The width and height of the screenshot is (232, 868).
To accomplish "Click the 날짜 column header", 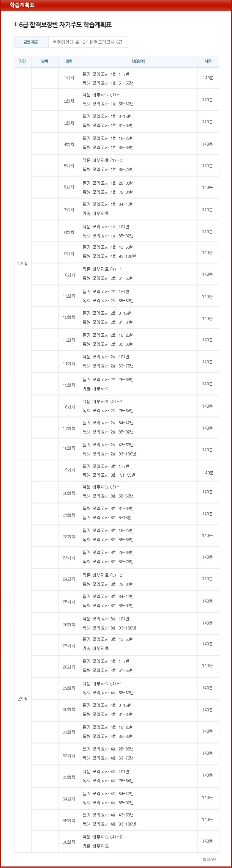I will [x=45, y=61].
